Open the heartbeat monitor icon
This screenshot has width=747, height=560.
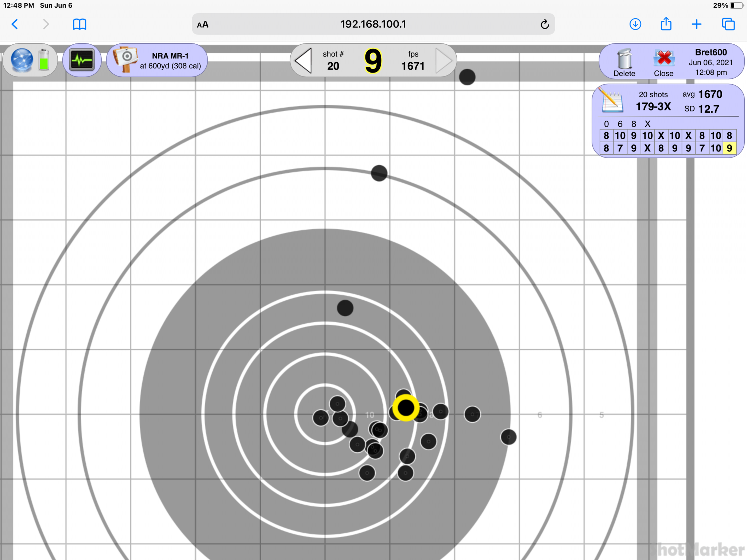(x=82, y=60)
